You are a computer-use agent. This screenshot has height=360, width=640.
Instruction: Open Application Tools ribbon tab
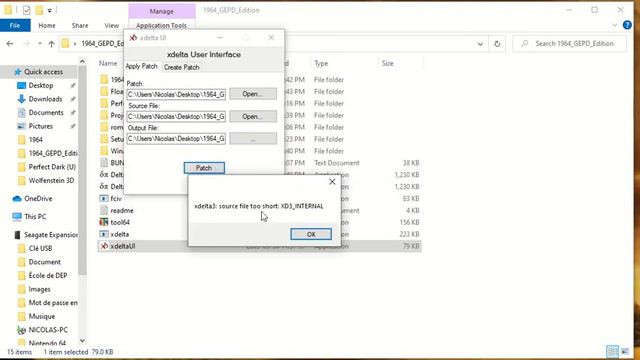[x=161, y=25]
